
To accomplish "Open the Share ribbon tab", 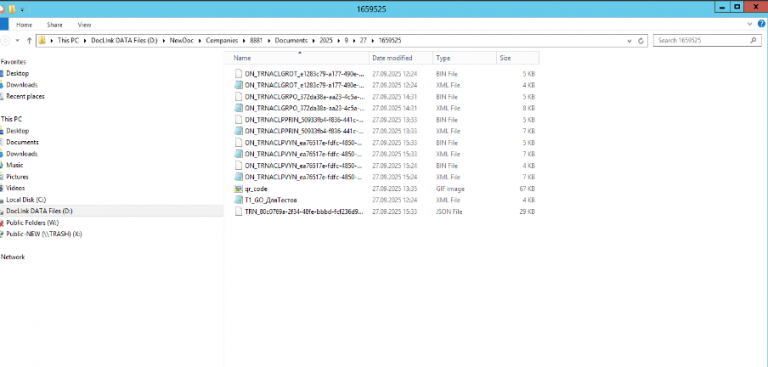I will click(x=54, y=24).
